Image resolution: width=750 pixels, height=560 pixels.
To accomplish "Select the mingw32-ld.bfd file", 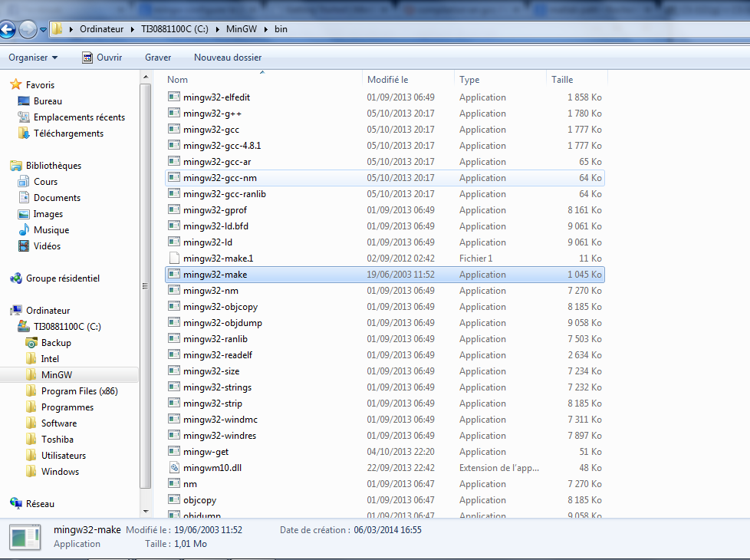I will click(215, 226).
